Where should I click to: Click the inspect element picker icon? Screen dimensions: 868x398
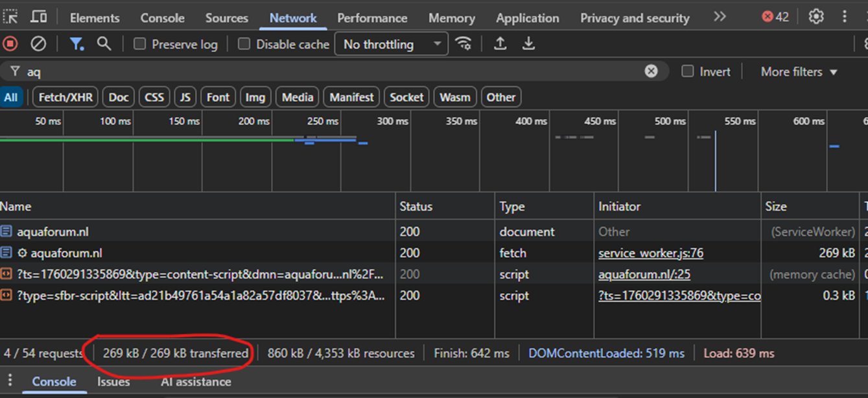click(10, 18)
